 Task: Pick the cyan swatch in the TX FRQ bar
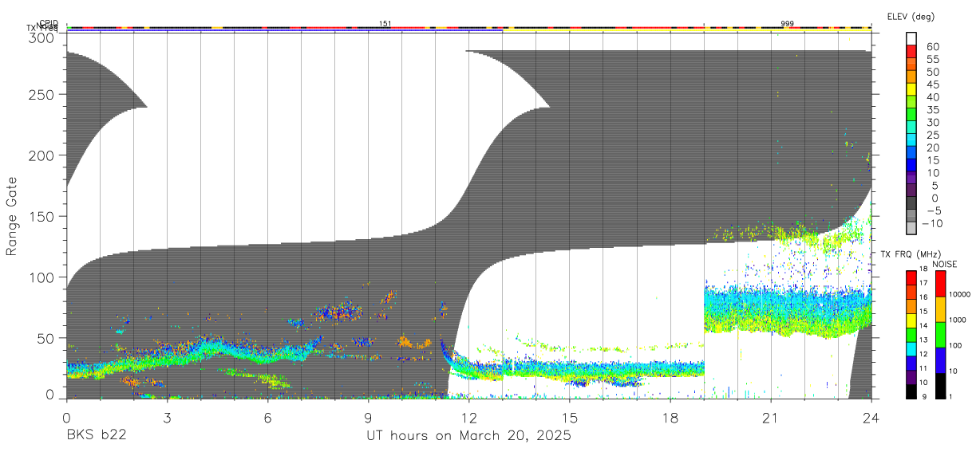[x=911, y=349]
